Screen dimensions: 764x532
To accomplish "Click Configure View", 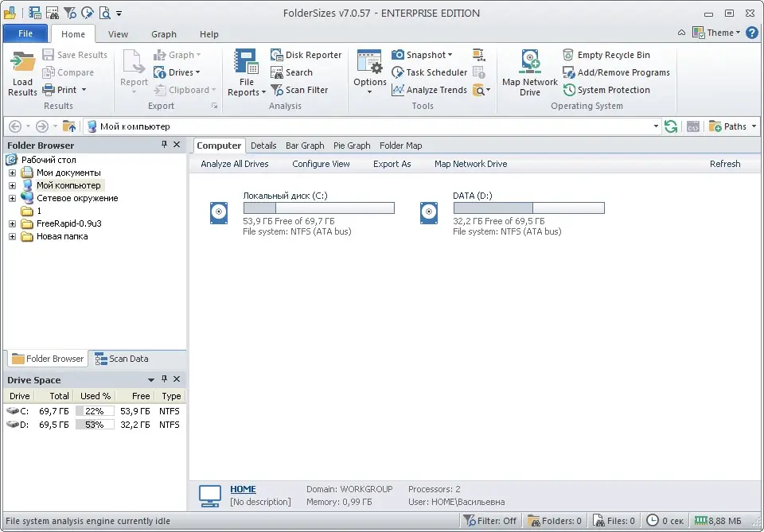I will (x=321, y=164).
